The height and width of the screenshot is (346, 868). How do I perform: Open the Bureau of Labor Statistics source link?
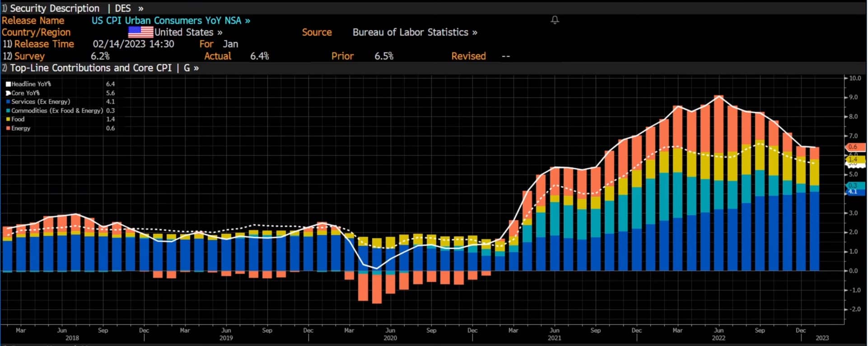pos(415,32)
